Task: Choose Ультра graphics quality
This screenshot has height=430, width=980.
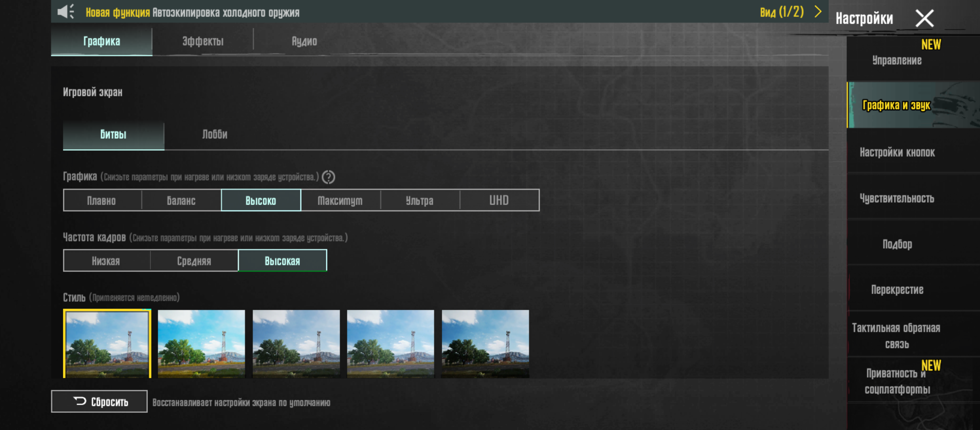Action: [x=419, y=200]
